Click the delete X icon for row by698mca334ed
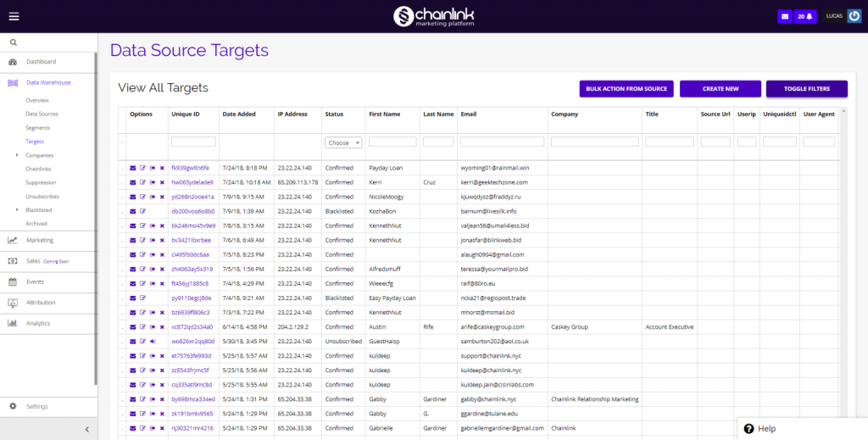The width and height of the screenshot is (868, 440). pyautogui.click(x=162, y=399)
